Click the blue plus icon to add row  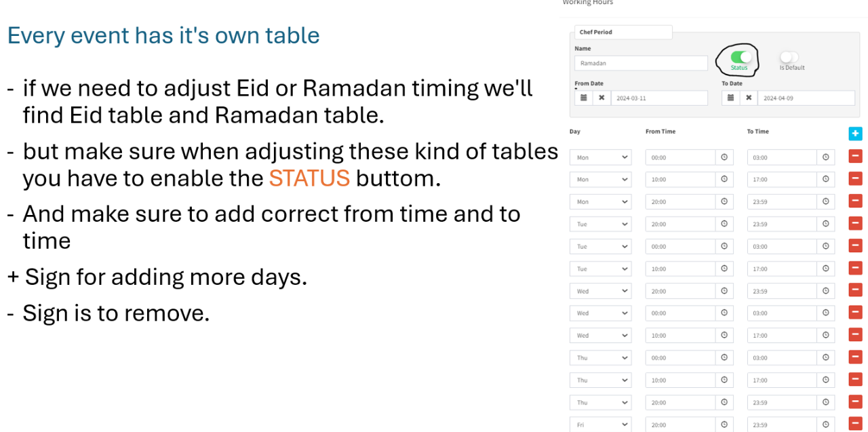click(855, 134)
